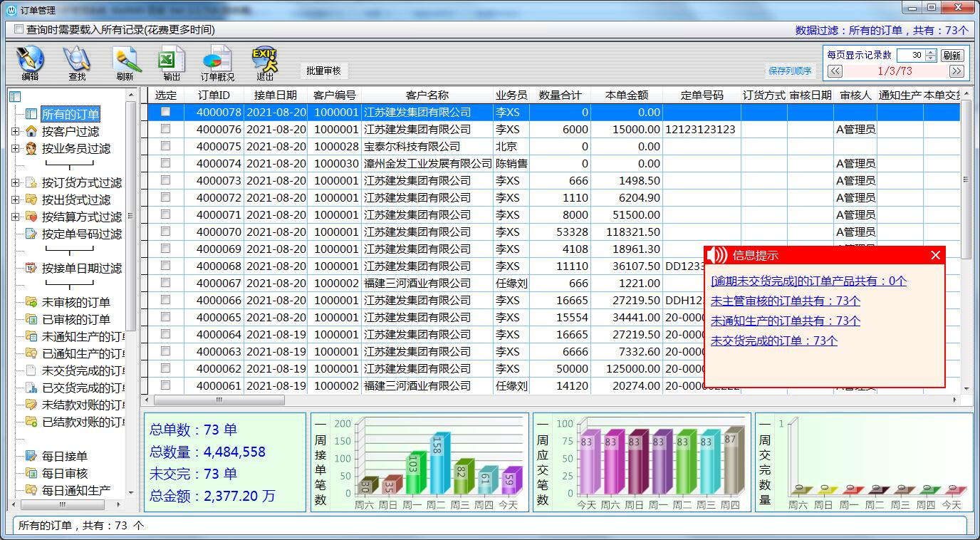Increase 每页显示记录数 with the up arrow

click(x=931, y=52)
